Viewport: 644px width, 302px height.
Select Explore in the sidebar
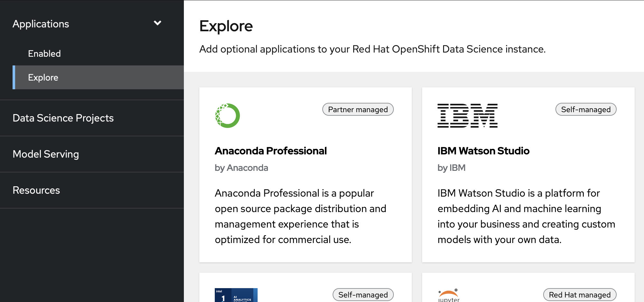(43, 77)
